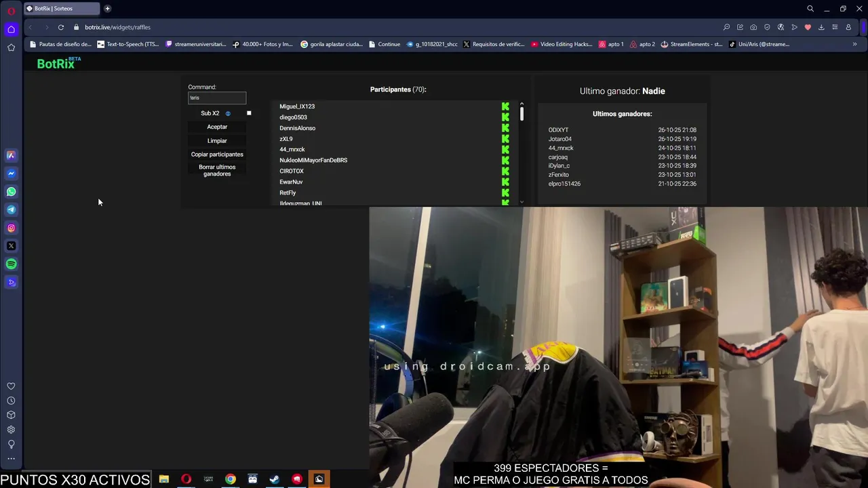Click the address bar URL botrix.live
This screenshot has height=488, width=868.
(117, 27)
